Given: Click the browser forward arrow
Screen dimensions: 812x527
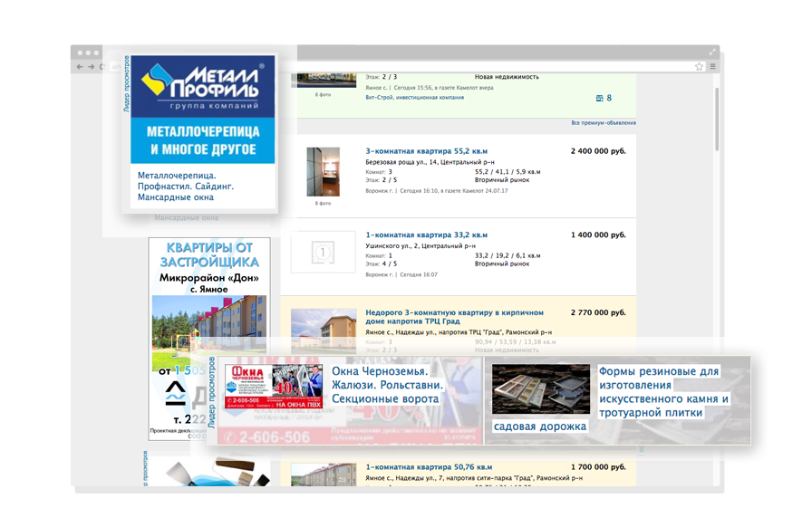Looking at the screenshot, I should point(92,67).
